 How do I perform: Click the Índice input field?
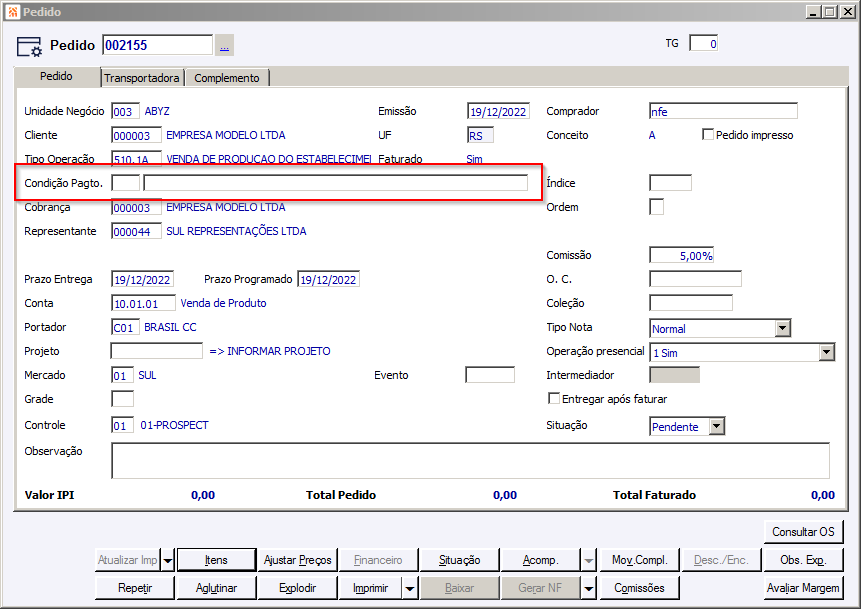[x=670, y=183]
